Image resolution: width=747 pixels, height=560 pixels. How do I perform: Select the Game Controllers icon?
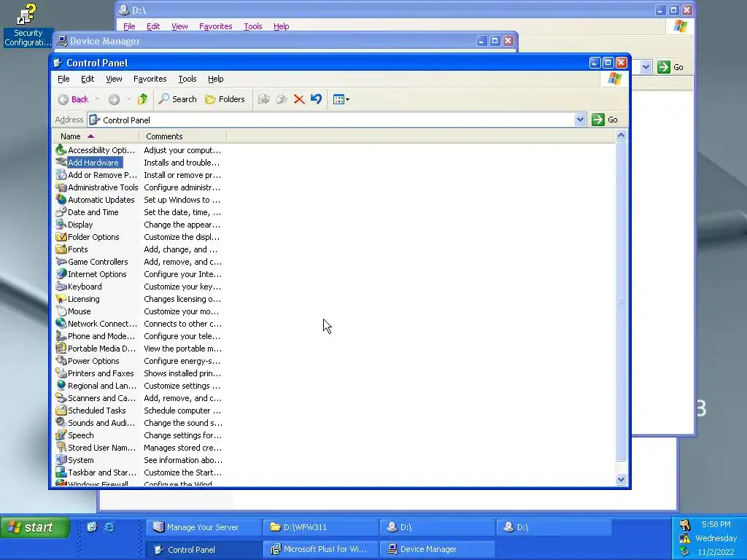tap(61, 262)
